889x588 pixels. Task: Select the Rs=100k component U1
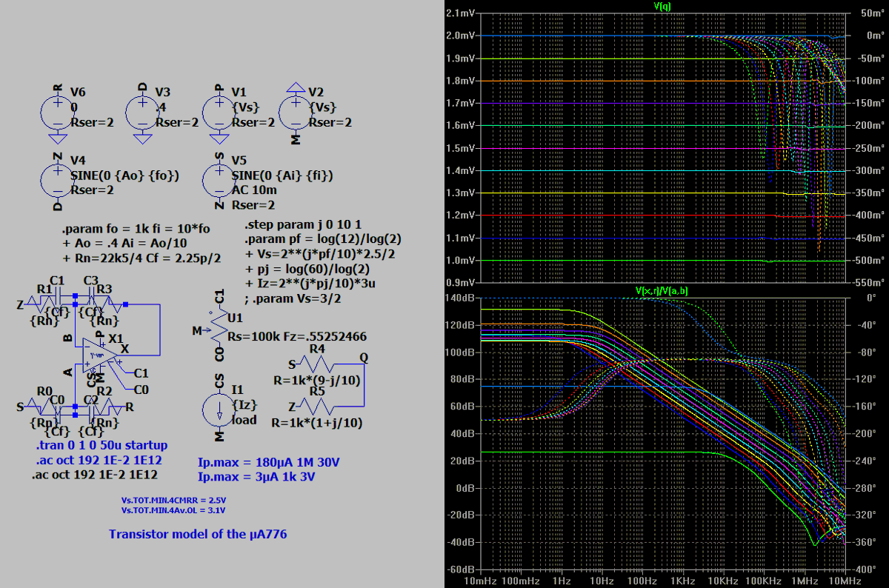pyautogui.click(x=217, y=330)
